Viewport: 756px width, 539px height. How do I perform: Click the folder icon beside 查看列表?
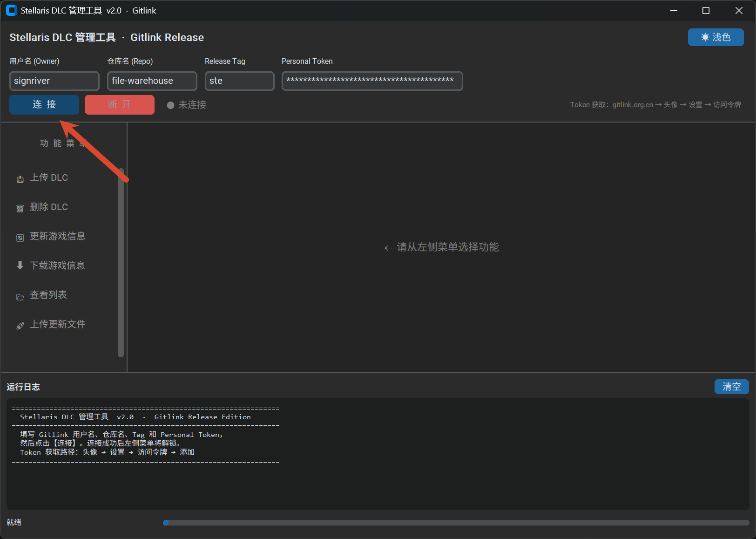point(20,297)
